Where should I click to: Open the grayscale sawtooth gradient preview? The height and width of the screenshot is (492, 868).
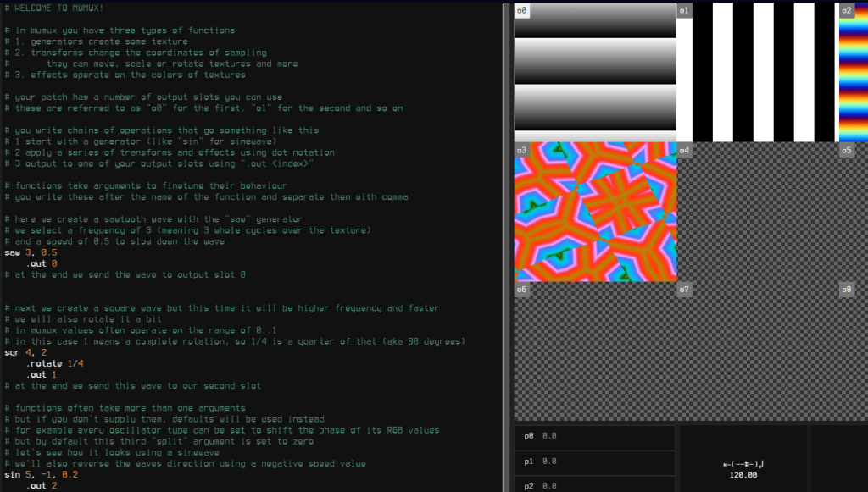(595, 76)
